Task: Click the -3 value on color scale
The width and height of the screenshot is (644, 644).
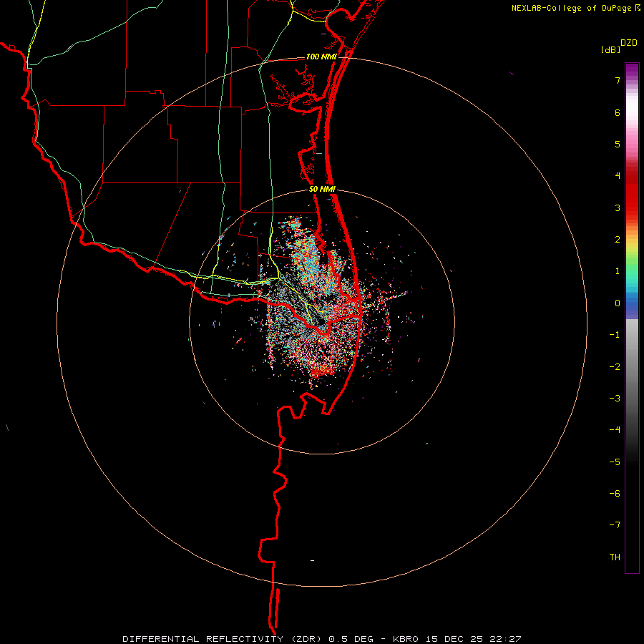Action: click(x=615, y=399)
